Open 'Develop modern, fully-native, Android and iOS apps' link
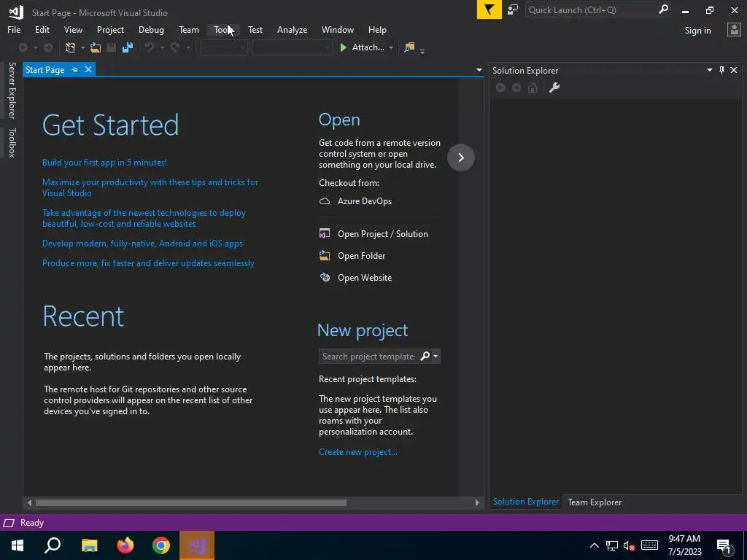This screenshot has width=747, height=560. pyautogui.click(x=142, y=244)
